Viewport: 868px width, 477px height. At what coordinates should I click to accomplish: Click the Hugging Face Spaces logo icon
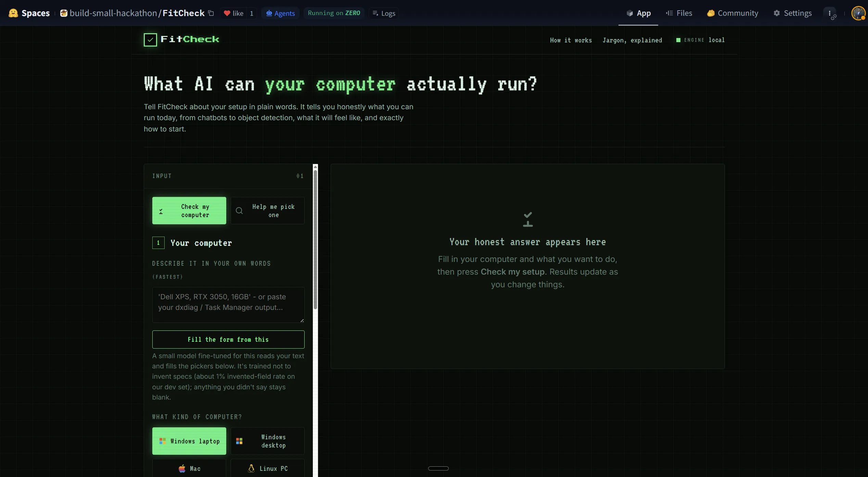pyautogui.click(x=13, y=13)
